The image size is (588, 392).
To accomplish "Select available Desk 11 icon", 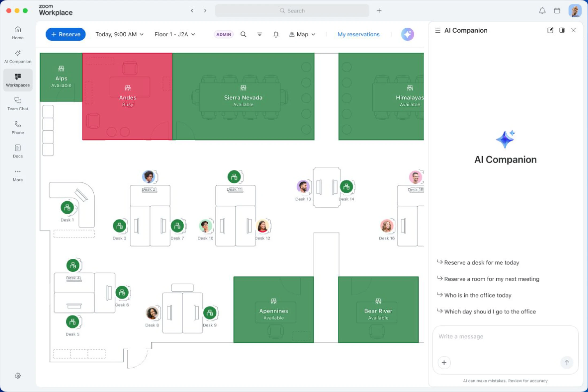I will coord(234,177).
